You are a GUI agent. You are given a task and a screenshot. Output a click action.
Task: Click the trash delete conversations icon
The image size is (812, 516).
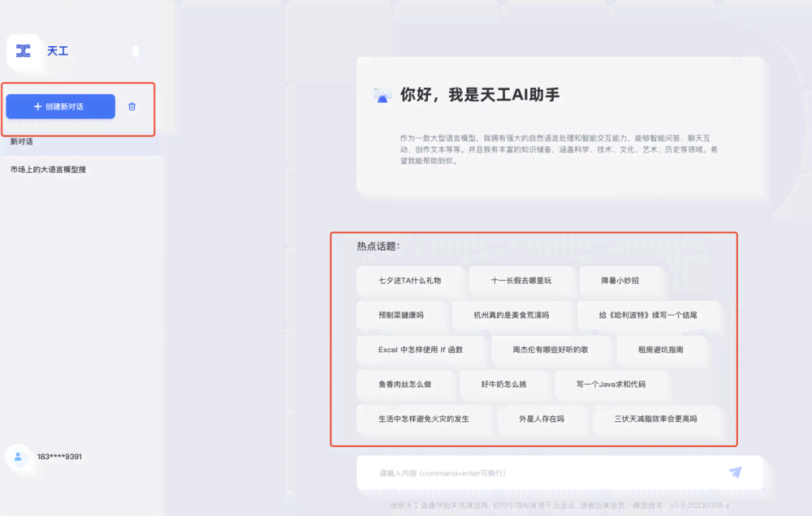(132, 106)
